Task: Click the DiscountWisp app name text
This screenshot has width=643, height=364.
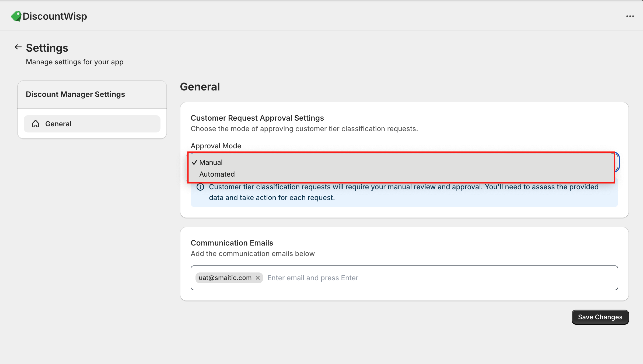Action: click(55, 16)
